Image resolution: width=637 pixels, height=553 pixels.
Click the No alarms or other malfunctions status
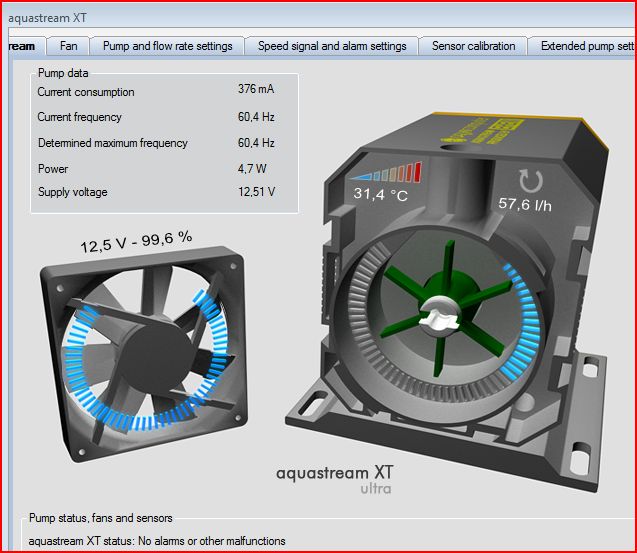click(x=212, y=541)
